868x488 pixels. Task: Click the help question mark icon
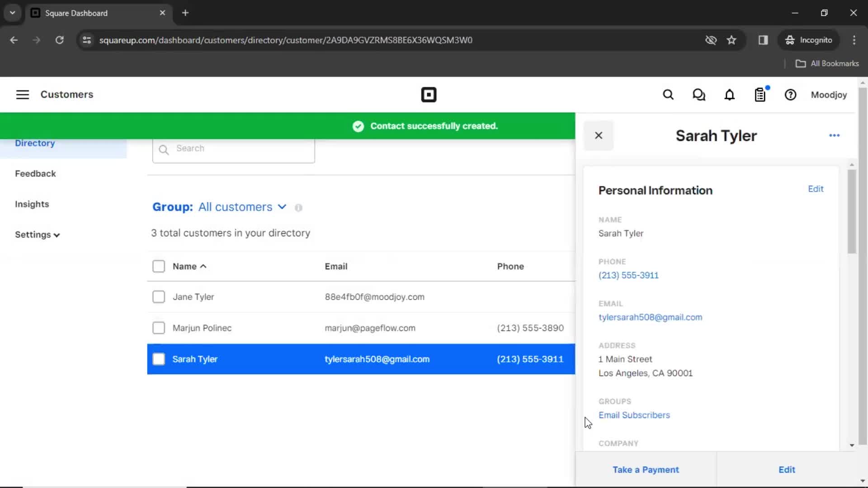[x=791, y=95]
